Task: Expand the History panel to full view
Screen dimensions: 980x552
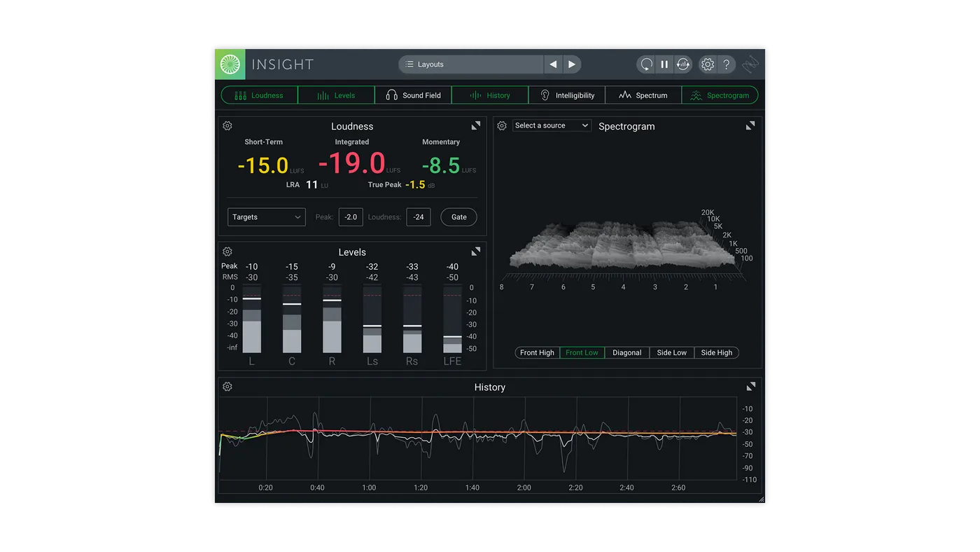Action: (x=751, y=387)
